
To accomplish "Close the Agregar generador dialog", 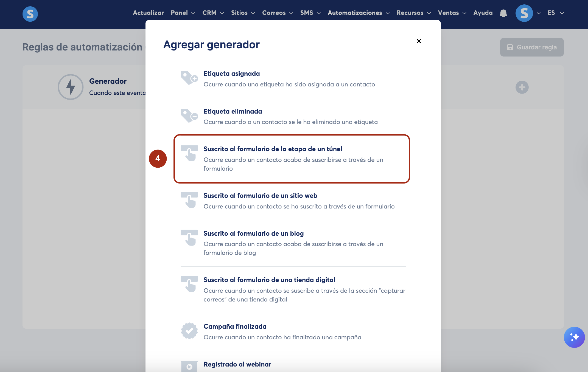I will point(419,41).
